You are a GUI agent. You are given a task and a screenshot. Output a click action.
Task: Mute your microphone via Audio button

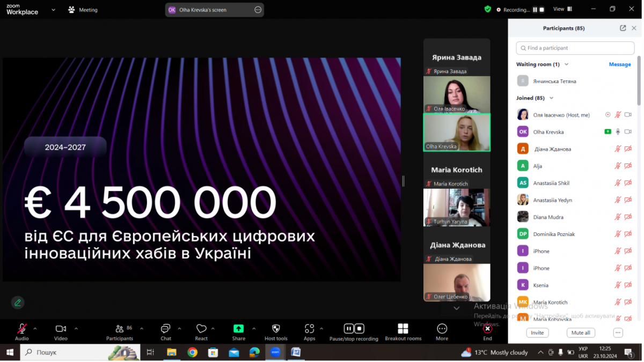pyautogui.click(x=20, y=331)
